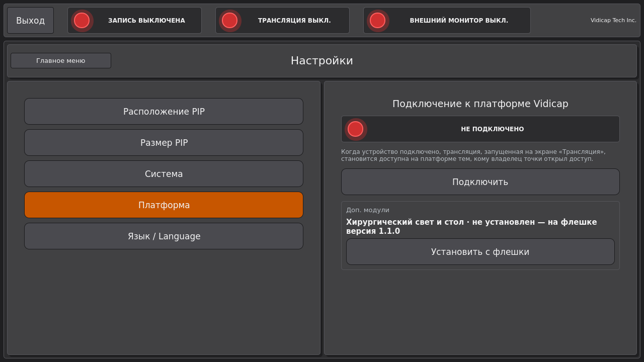Click the НЕ ПОДКЛЮЧЕНО status bar
This screenshot has height=362, width=644.
click(480, 129)
